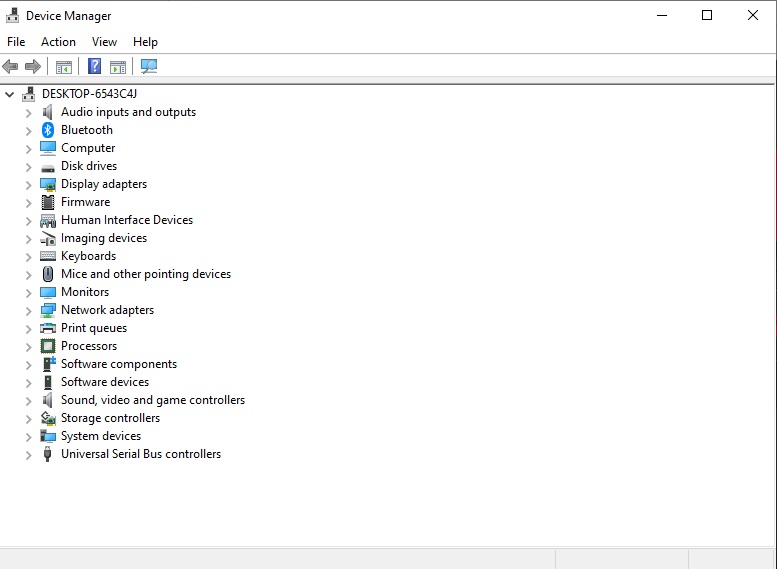Click the DESKTOP-6543C4J computer icon

click(x=29, y=94)
